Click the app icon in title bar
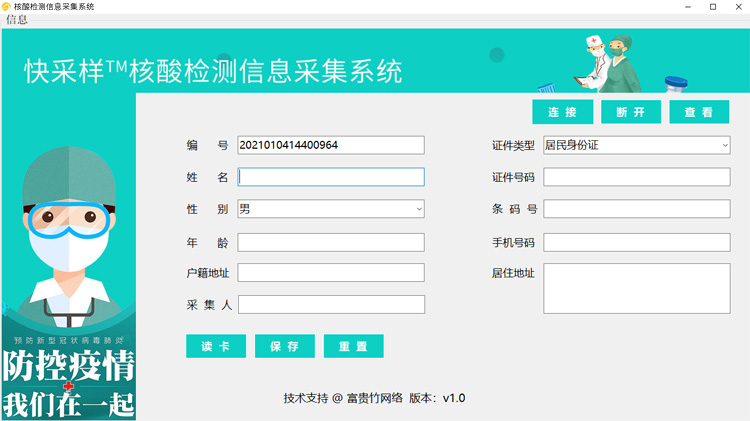Viewport: 750px width, 421px height. tap(6, 7)
